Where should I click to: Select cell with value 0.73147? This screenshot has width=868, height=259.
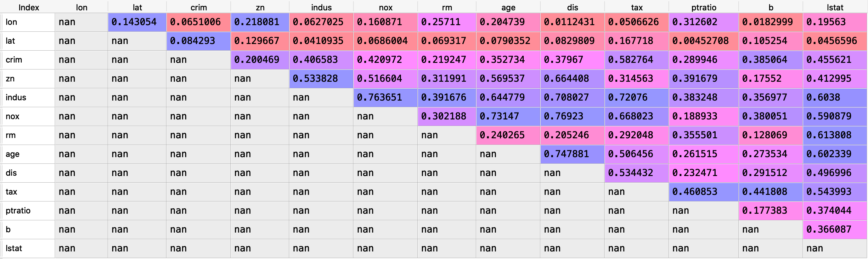(x=508, y=116)
